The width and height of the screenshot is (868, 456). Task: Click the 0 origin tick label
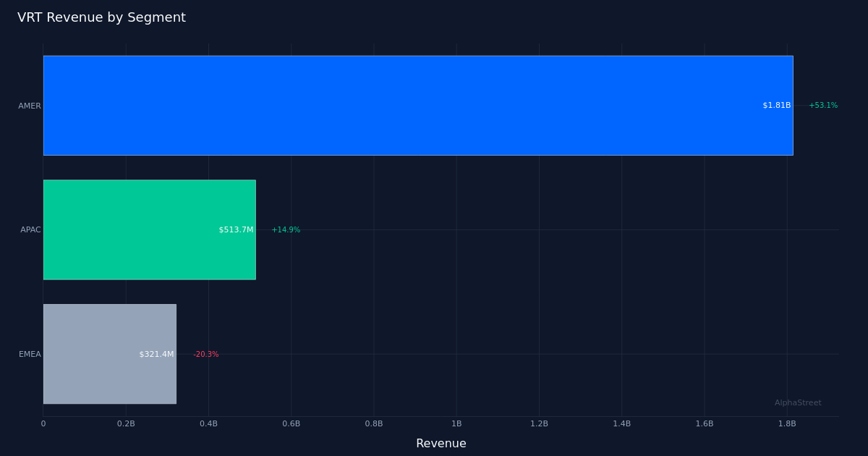point(43,423)
